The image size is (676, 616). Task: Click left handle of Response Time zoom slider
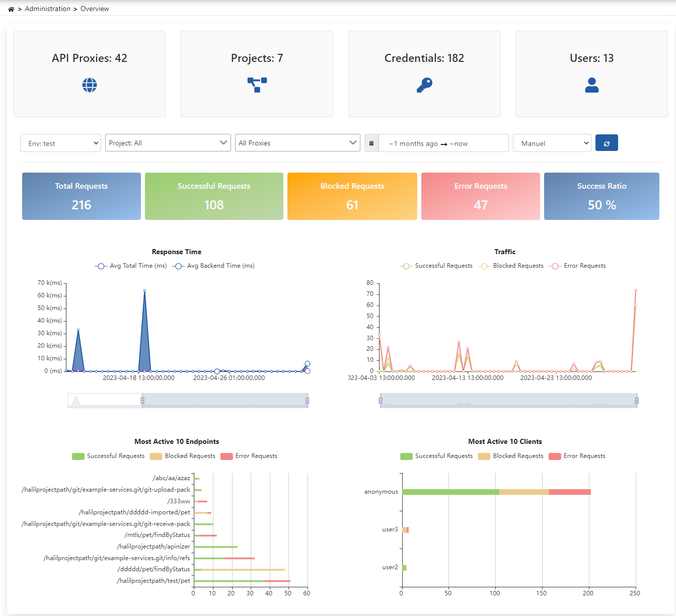pyautogui.click(x=142, y=401)
